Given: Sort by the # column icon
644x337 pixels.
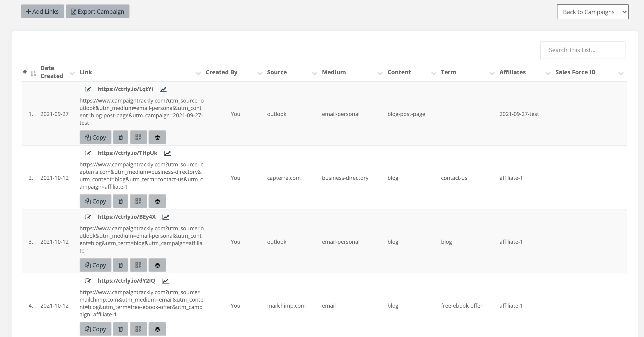Looking at the screenshot, I should tap(33, 74).
